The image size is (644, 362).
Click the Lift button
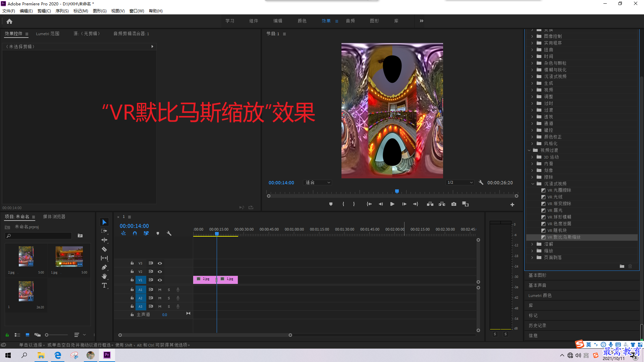pos(430,204)
